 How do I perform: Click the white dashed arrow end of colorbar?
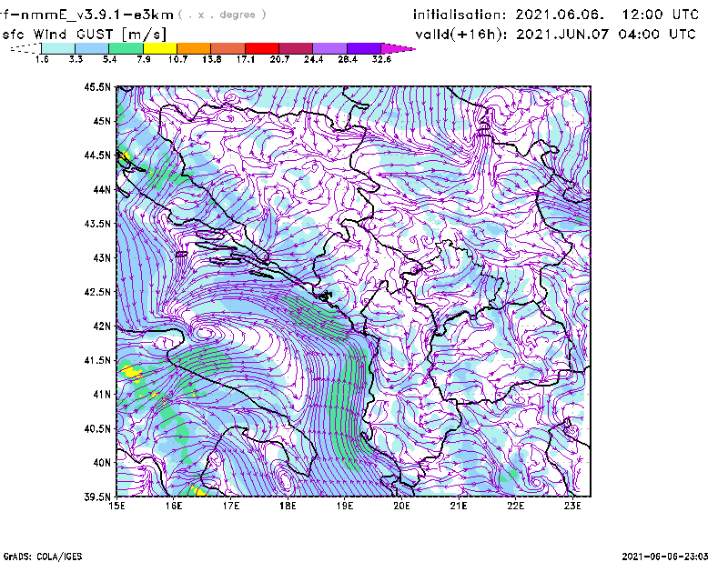(25, 48)
